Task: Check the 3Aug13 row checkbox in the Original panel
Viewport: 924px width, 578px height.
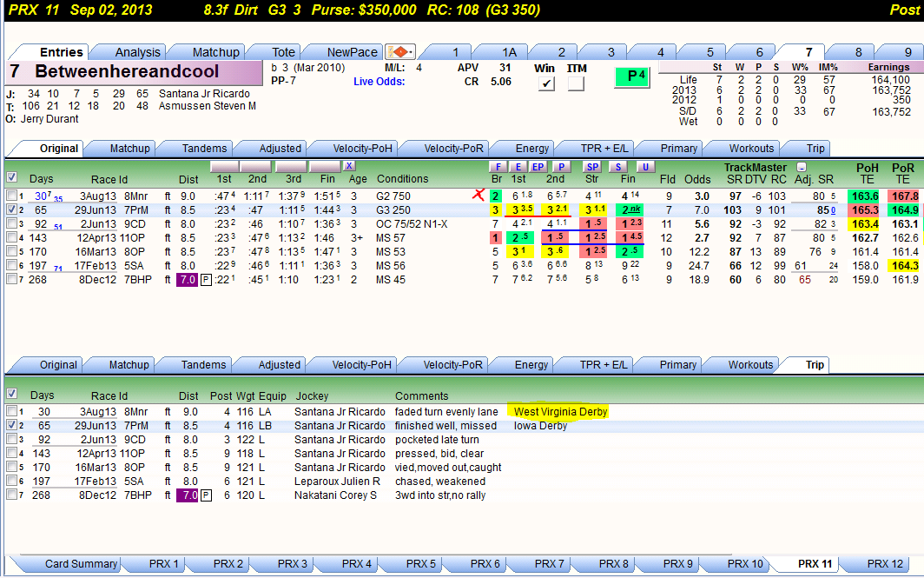Action: coord(12,196)
